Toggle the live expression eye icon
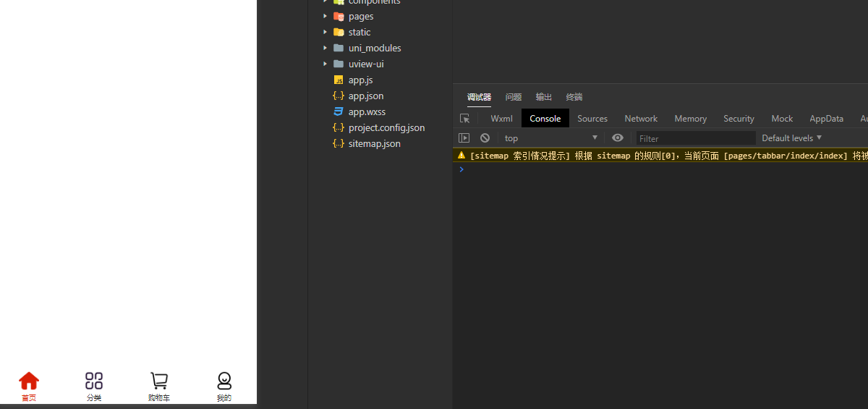Screen dimensions: 868x409 coord(618,138)
